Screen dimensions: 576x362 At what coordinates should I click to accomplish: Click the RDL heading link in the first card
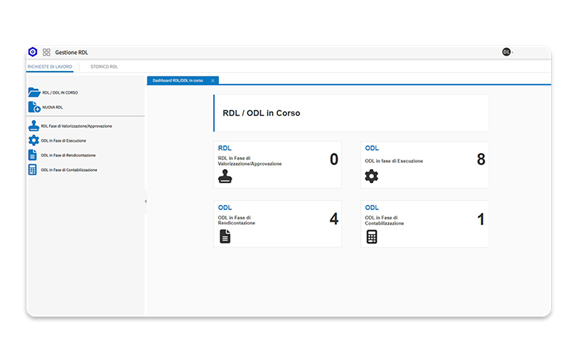(224, 148)
